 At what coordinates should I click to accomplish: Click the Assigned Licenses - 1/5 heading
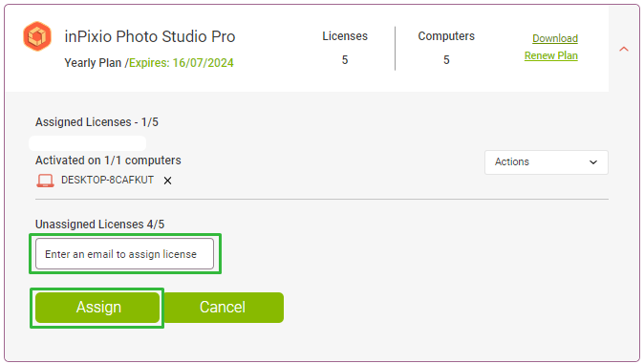(97, 122)
